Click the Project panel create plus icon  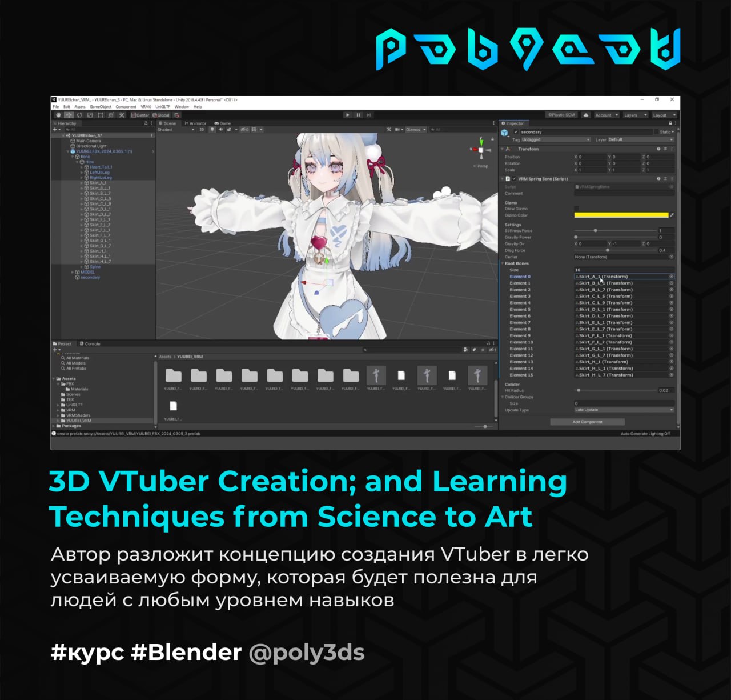click(56, 350)
